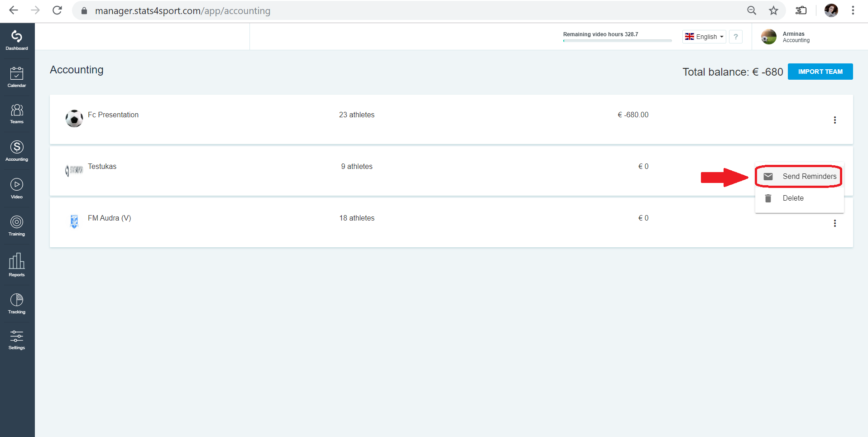View Reports via sidebar icon
Image resolution: width=868 pixels, height=437 pixels.
point(17,265)
